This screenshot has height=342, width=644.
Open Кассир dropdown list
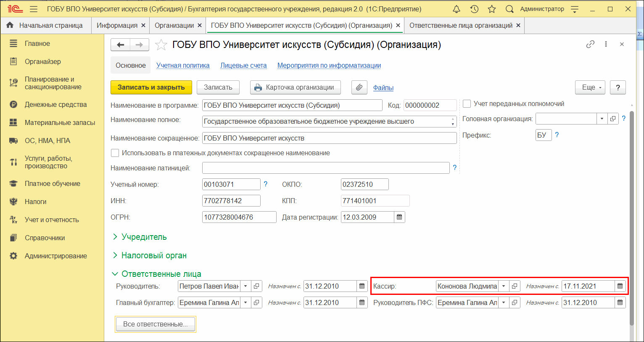pyautogui.click(x=504, y=286)
